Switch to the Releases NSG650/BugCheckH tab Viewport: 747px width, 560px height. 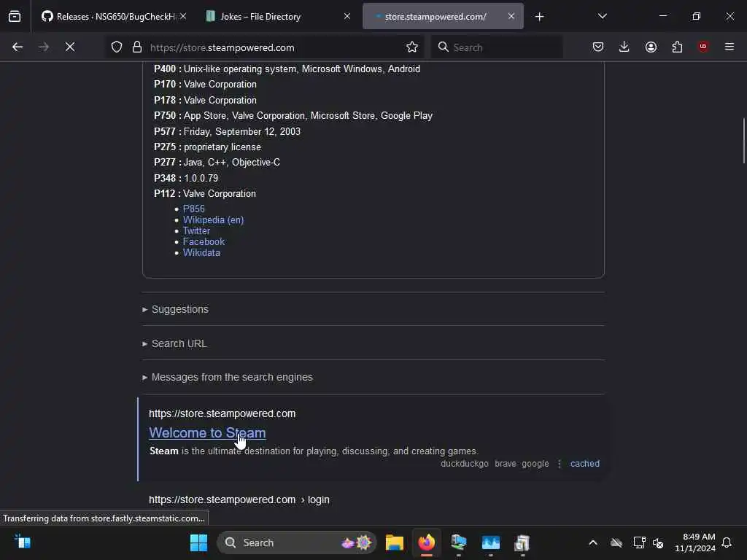109,17
